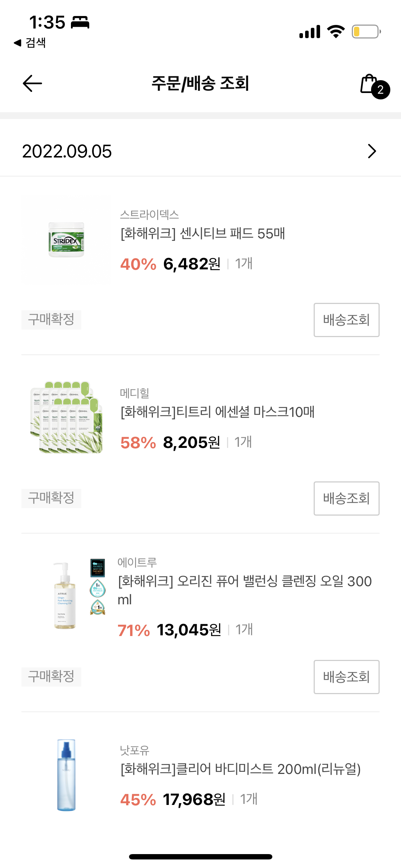Tap 배송조회 for Atrue cleansing oil

point(346,677)
